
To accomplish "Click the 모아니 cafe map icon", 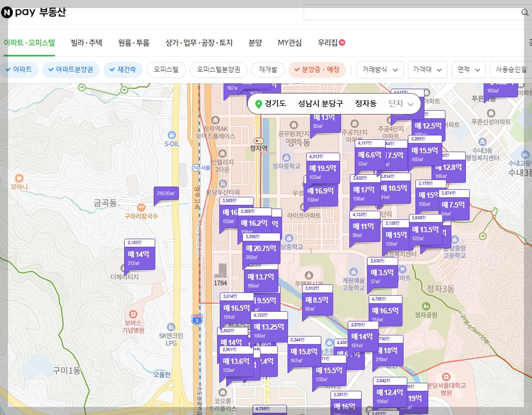I will pyautogui.click(x=19, y=178).
